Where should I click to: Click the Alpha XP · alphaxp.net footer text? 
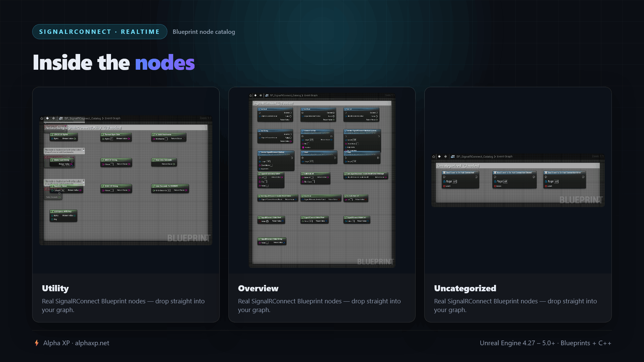coord(76,343)
